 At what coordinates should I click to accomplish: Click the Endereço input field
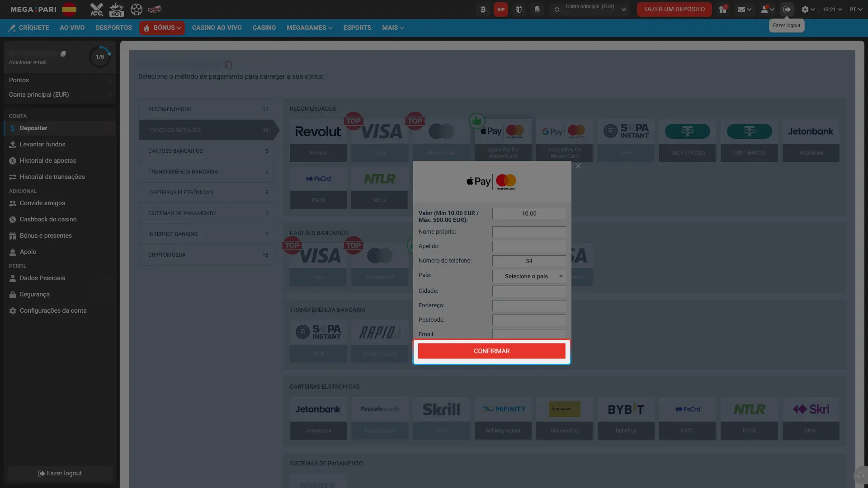click(529, 306)
